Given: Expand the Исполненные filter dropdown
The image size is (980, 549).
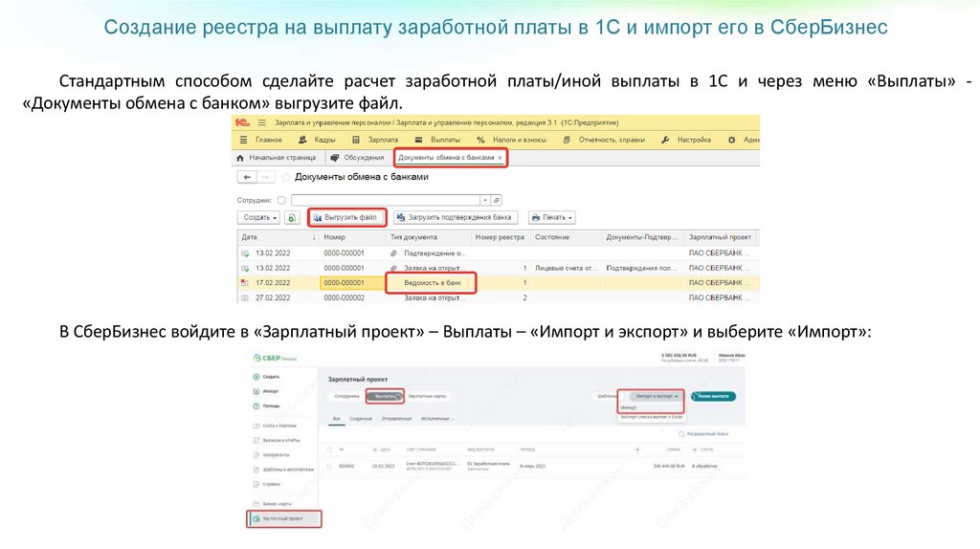Looking at the screenshot, I should [437, 419].
